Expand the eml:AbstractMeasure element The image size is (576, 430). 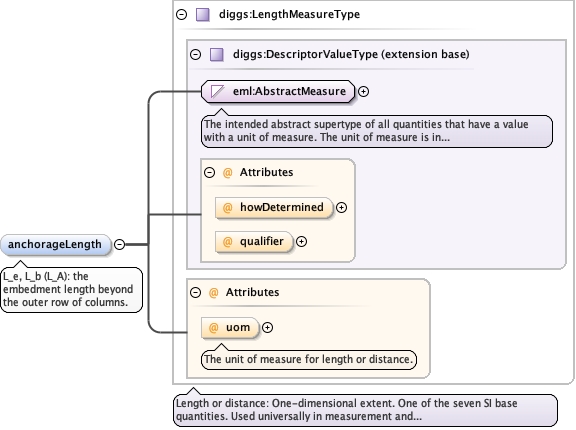(x=363, y=91)
